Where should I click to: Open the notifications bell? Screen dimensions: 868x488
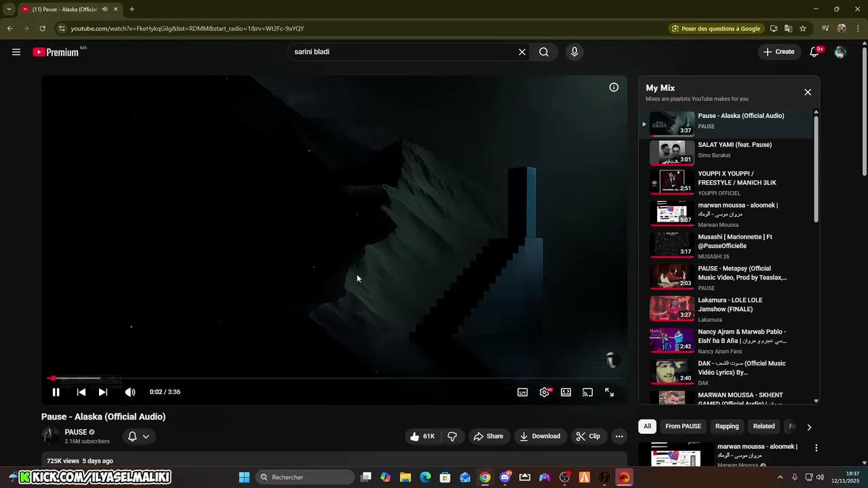pos(815,52)
